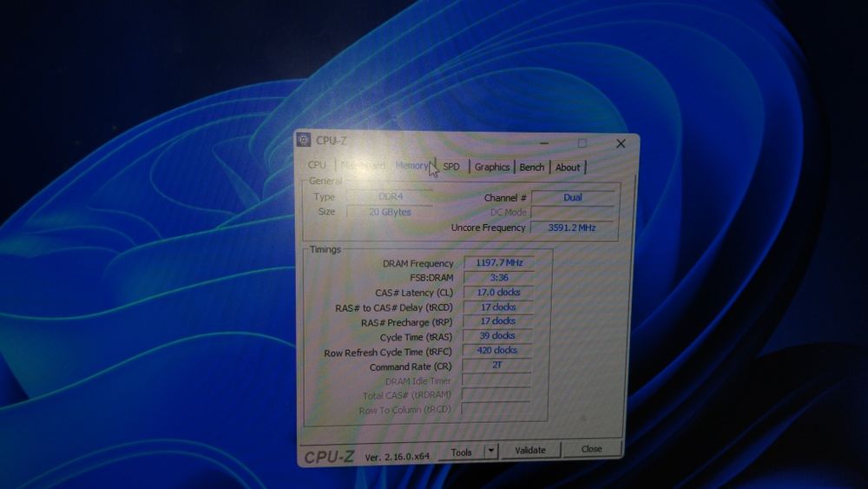This screenshot has height=489, width=868.
Task: Click the RAS# Precharge (tRP) label
Action: [407, 322]
